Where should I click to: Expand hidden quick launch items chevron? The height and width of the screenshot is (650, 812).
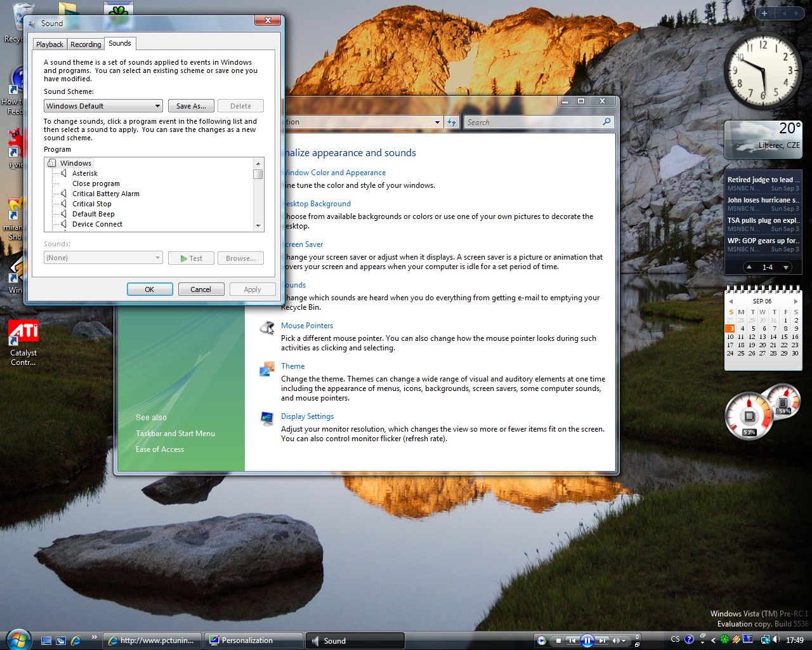pos(95,637)
